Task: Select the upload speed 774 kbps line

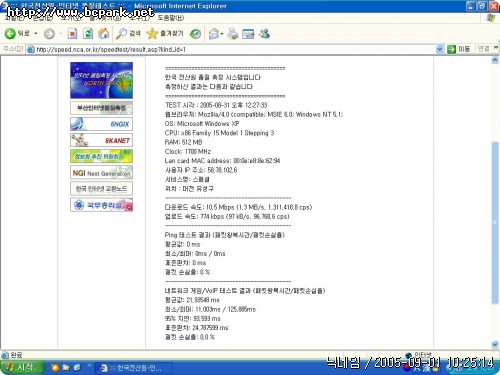Action: pos(227,217)
